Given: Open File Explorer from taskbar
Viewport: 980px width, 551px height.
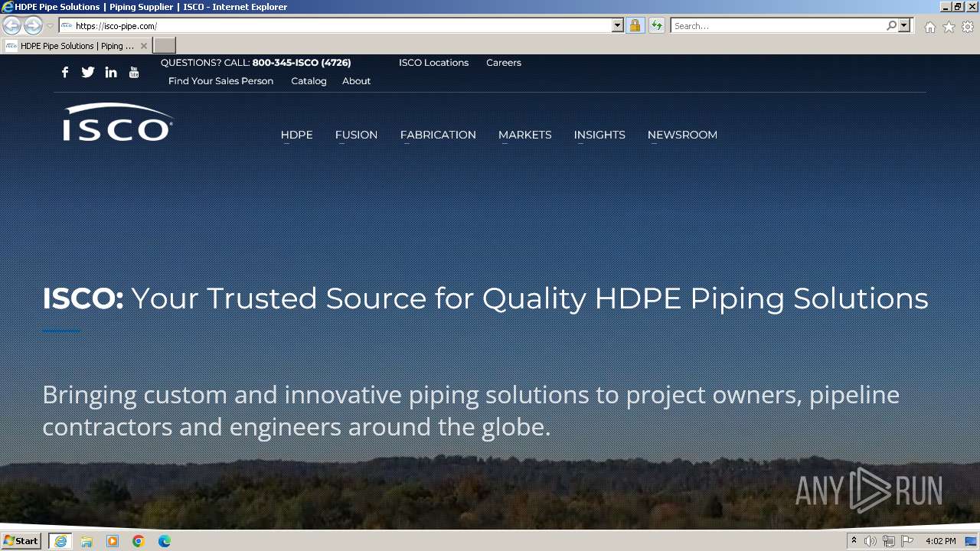Looking at the screenshot, I should 87,541.
